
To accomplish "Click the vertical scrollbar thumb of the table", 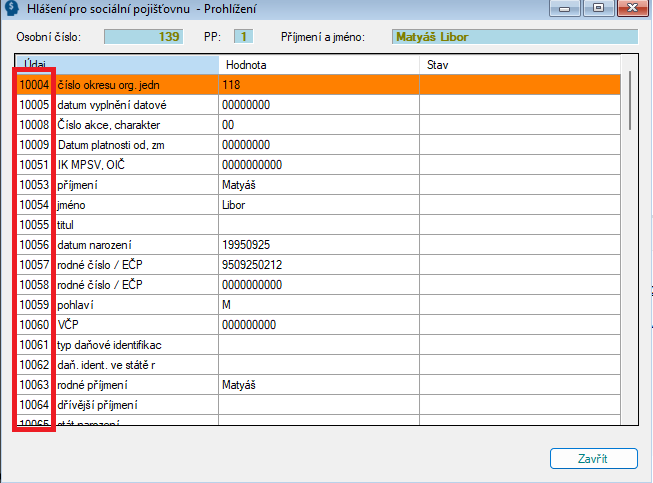I will (630, 100).
